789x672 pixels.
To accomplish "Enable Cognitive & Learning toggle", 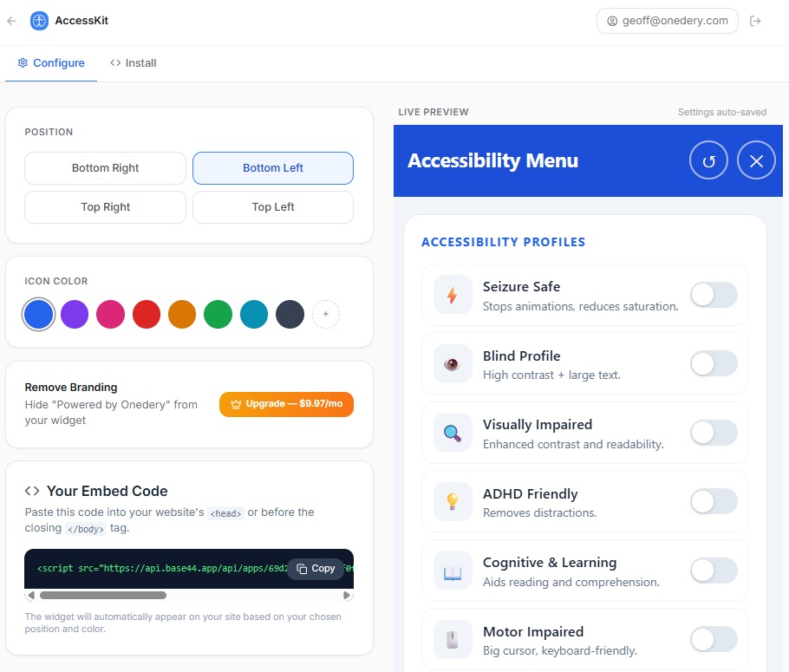I will [x=714, y=571].
